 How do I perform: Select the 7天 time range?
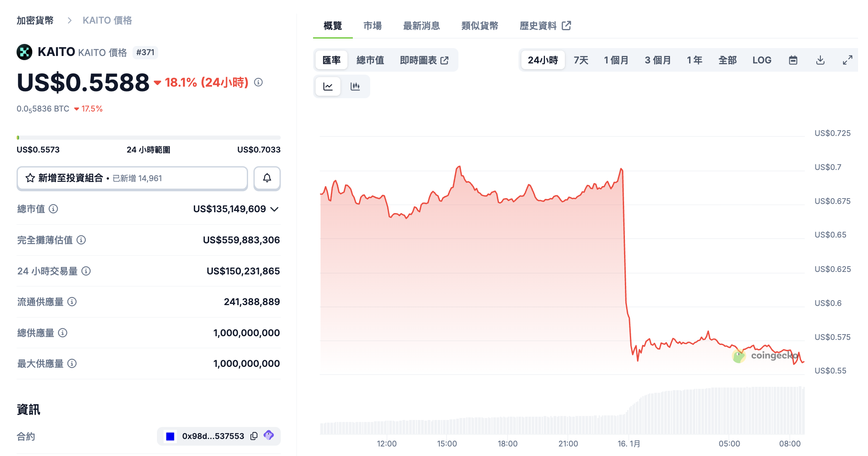(581, 60)
